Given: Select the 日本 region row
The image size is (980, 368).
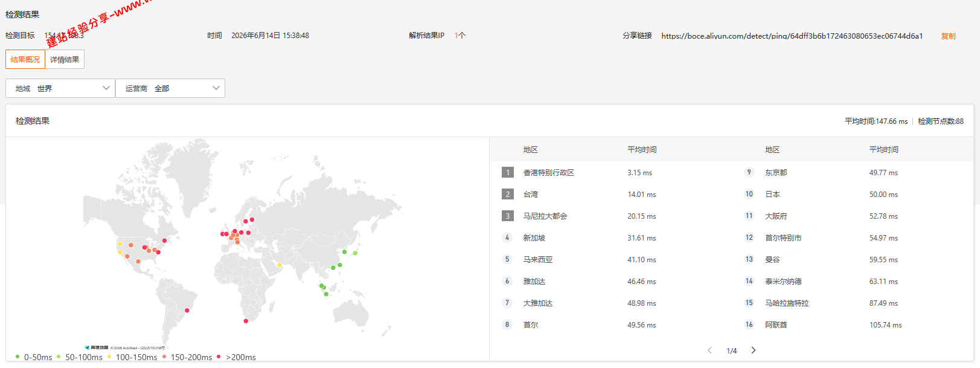Looking at the screenshot, I should click(852, 195).
